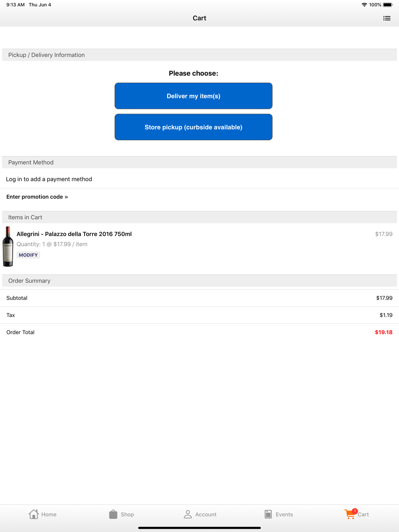Switch to the Shop tab label
The height and width of the screenshot is (532, 399).
tap(127, 514)
